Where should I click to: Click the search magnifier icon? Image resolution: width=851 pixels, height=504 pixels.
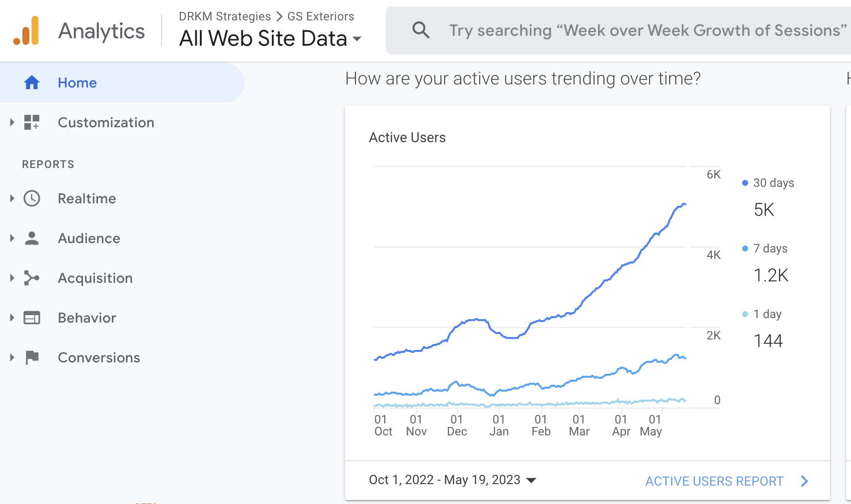click(421, 30)
